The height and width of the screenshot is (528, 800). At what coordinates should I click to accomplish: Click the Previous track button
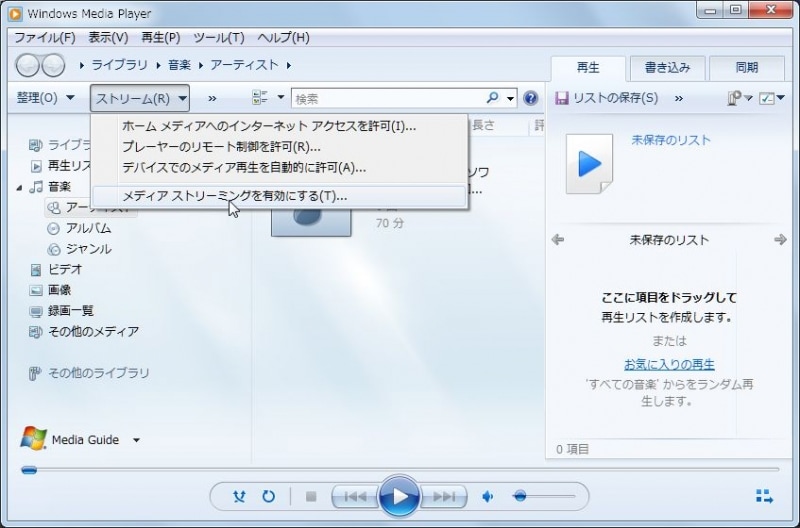tap(355, 496)
